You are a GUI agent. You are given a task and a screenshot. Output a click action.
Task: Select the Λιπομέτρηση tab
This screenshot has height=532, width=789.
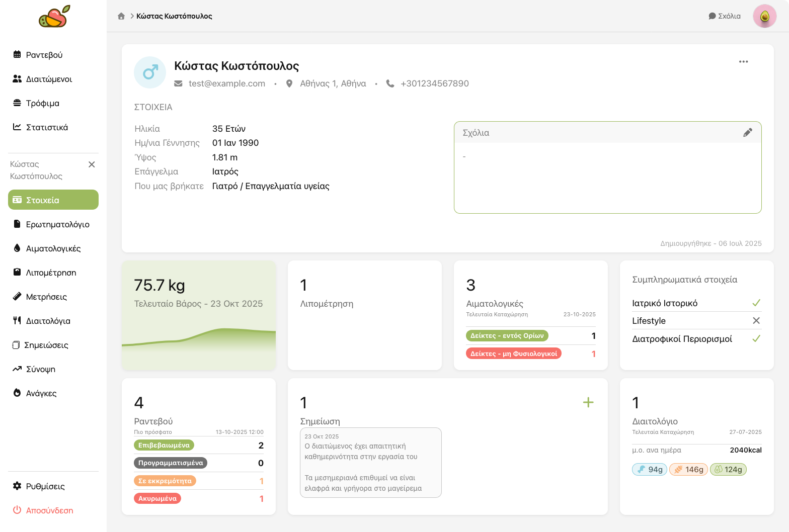tap(51, 273)
